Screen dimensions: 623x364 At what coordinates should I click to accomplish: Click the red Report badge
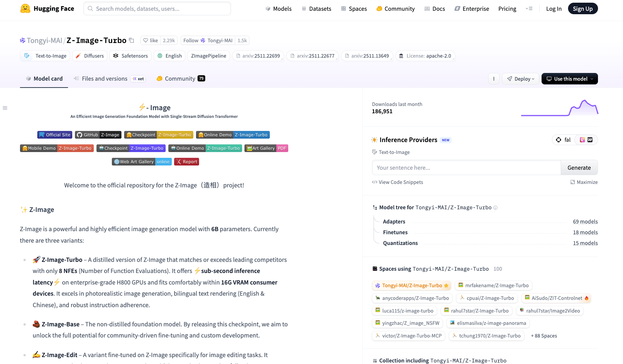(x=186, y=162)
